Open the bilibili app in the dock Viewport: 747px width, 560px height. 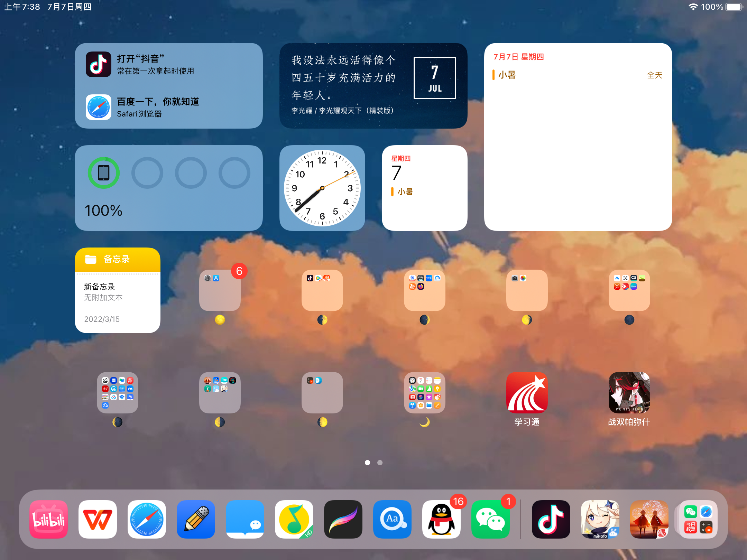[x=48, y=519]
